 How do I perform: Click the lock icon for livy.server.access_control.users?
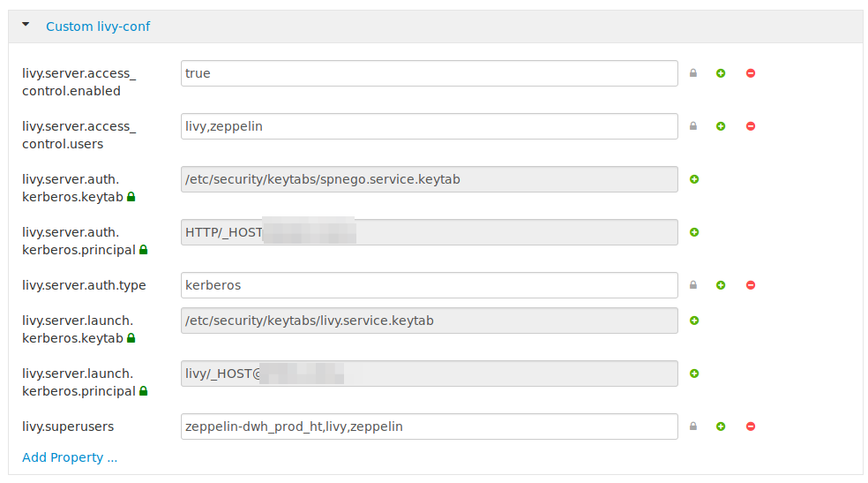click(x=693, y=126)
